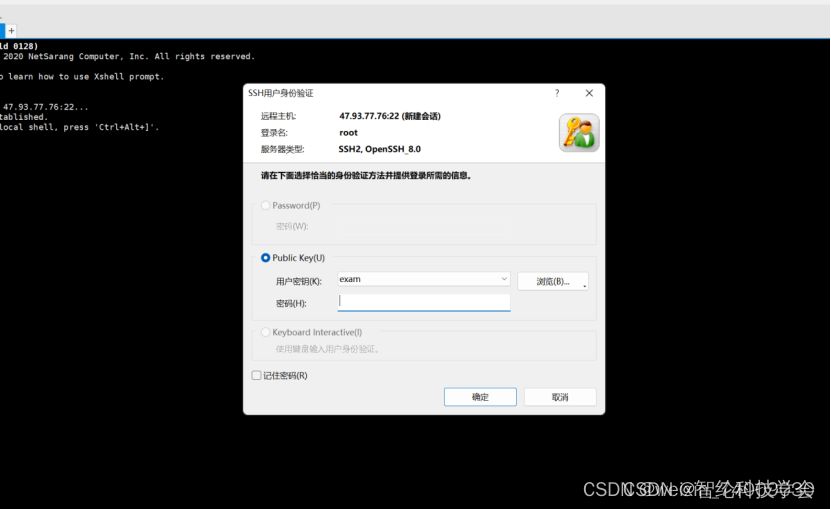The height and width of the screenshot is (509, 831).
Task: Cancel authentication with the 取消 button
Action: [x=560, y=397]
